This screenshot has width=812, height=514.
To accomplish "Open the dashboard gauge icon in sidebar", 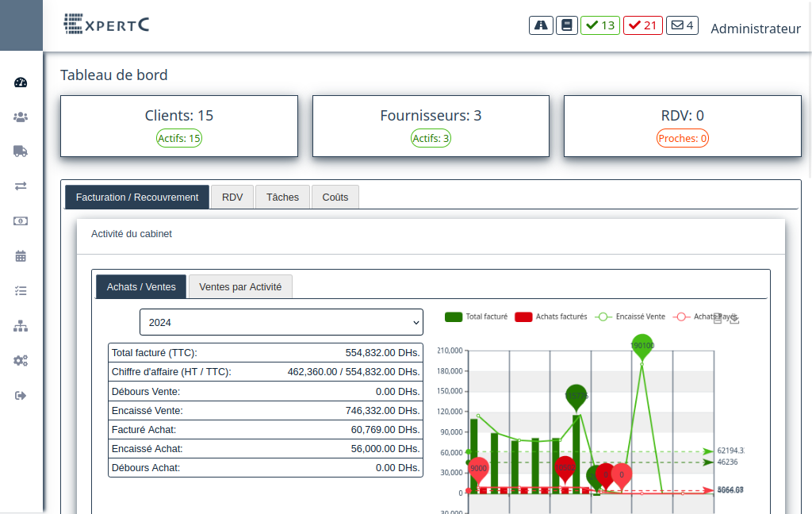I will [21, 82].
